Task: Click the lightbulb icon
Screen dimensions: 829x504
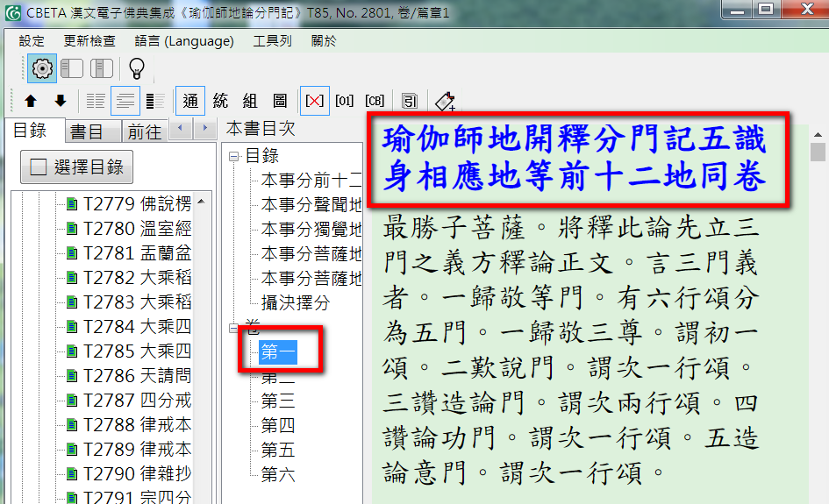Action: pos(136,68)
